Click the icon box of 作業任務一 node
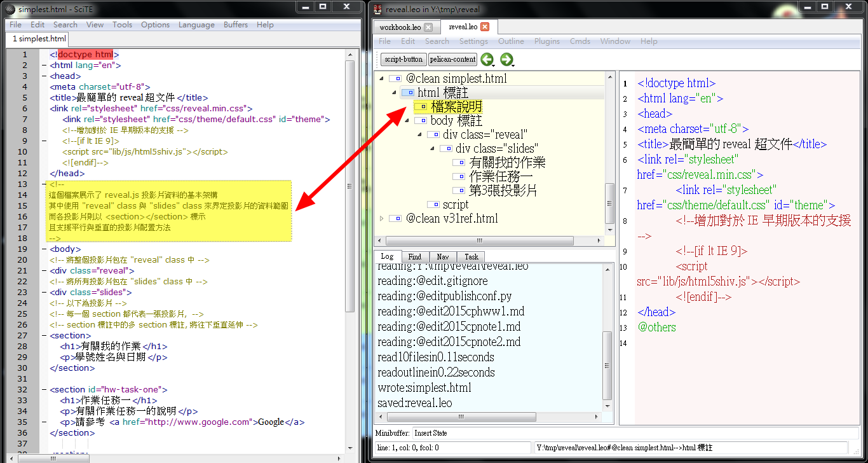 pos(459,176)
